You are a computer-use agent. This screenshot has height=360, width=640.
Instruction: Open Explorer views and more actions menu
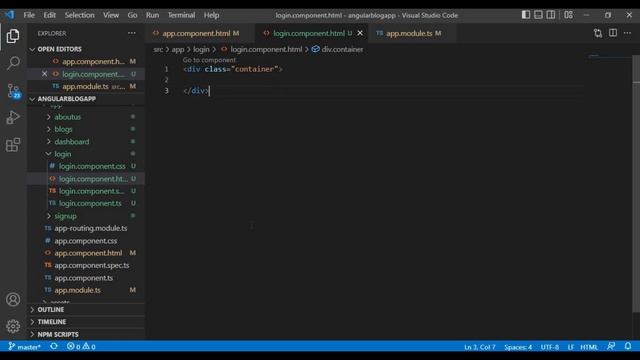(131, 33)
